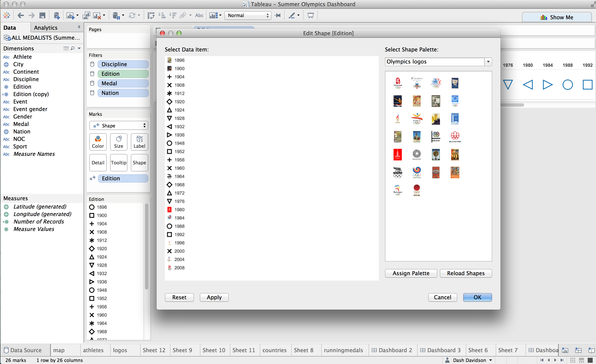
Task: Click the Apply button
Action: 214,297
